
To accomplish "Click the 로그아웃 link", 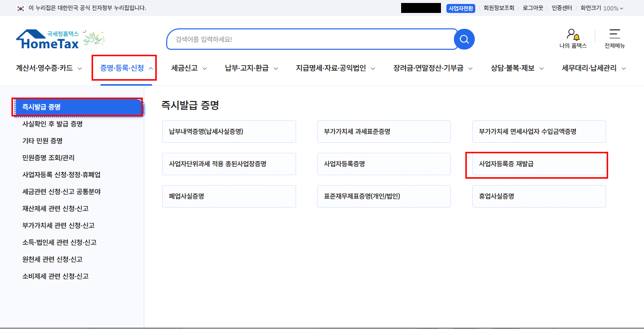I will pyautogui.click(x=533, y=8).
